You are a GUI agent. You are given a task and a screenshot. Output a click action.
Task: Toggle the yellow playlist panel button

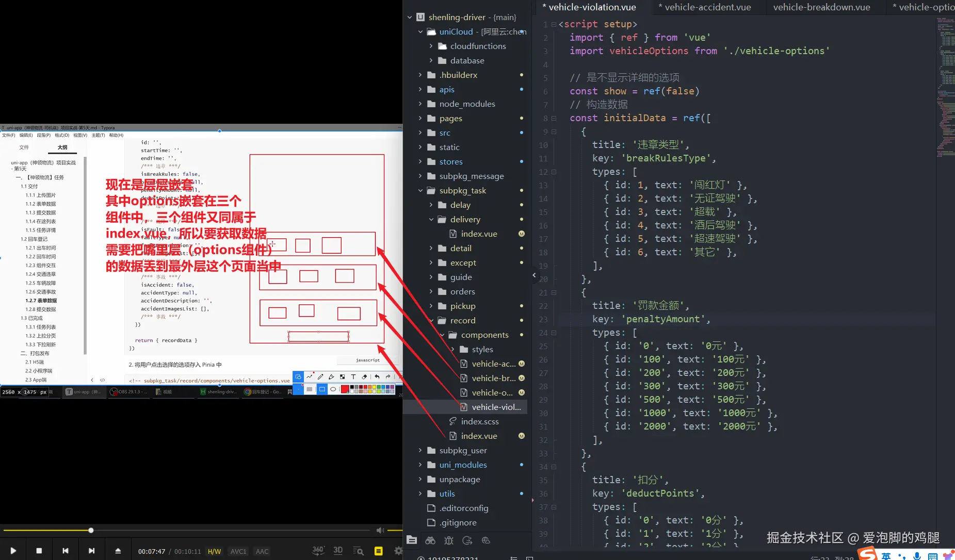point(378,551)
